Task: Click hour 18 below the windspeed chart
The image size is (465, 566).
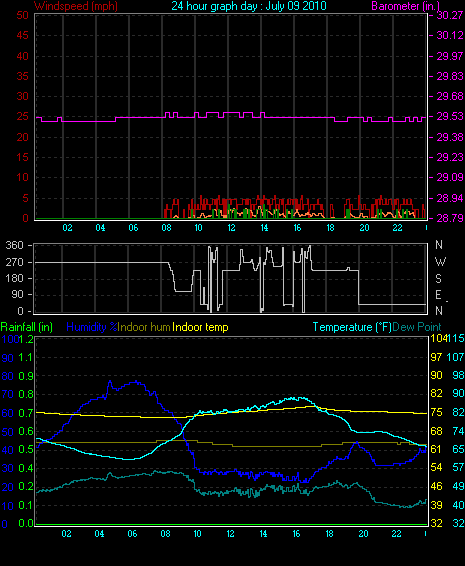Action: (330, 228)
